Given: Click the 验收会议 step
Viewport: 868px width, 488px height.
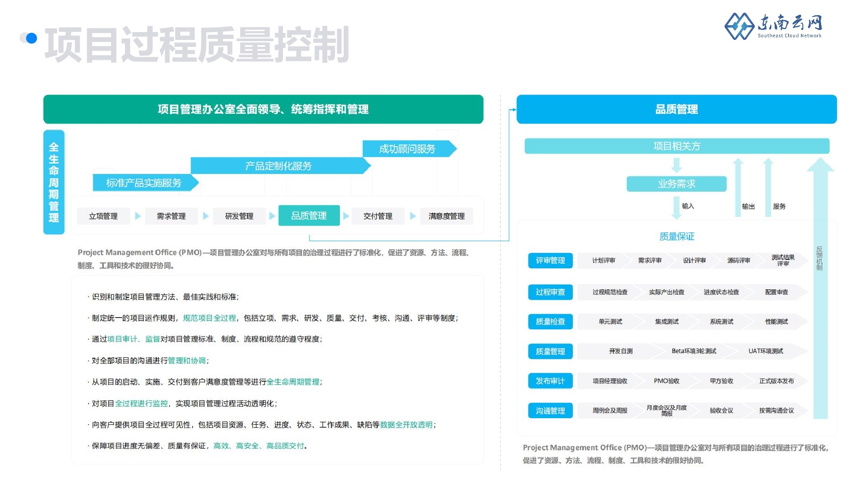Looking at the screenshot, I should point(721,410).
